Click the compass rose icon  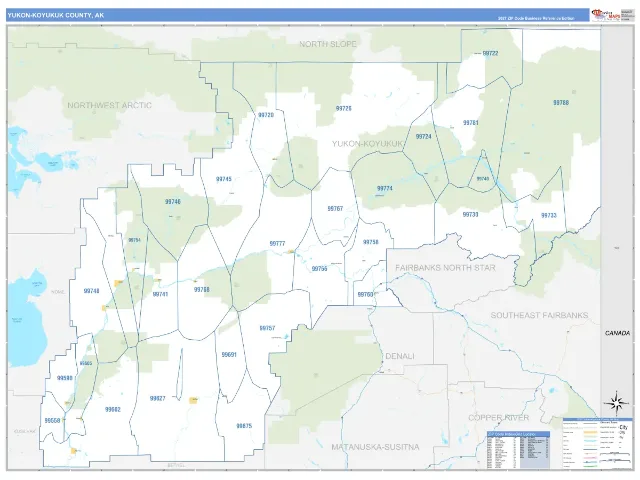pos(617,403)
